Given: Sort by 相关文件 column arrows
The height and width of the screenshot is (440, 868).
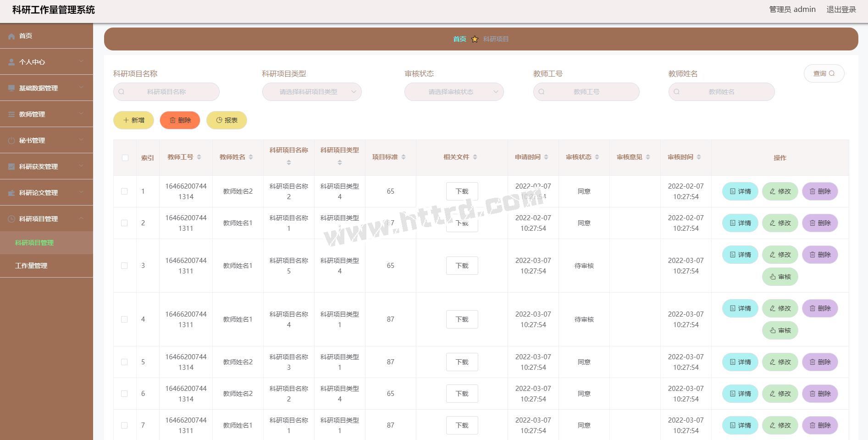Looking at the screenshot, I should [475, 157].
